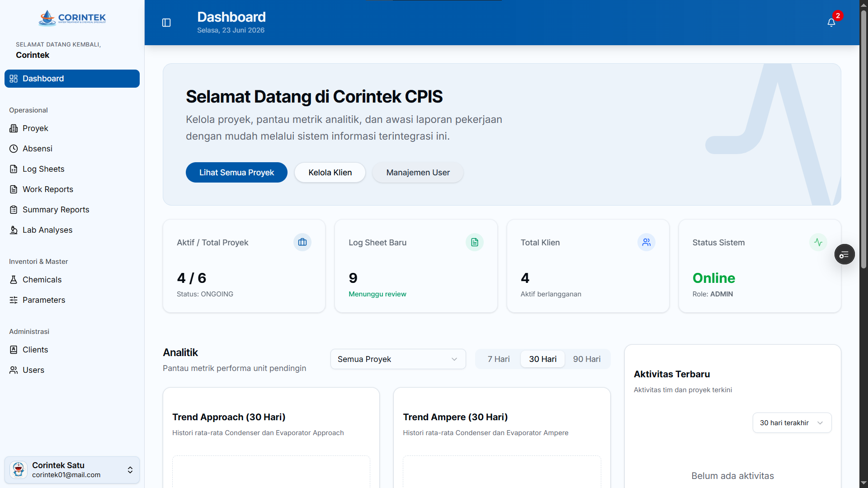Click the Selasa, 23 Juni 2026 date

pos(231,30)
